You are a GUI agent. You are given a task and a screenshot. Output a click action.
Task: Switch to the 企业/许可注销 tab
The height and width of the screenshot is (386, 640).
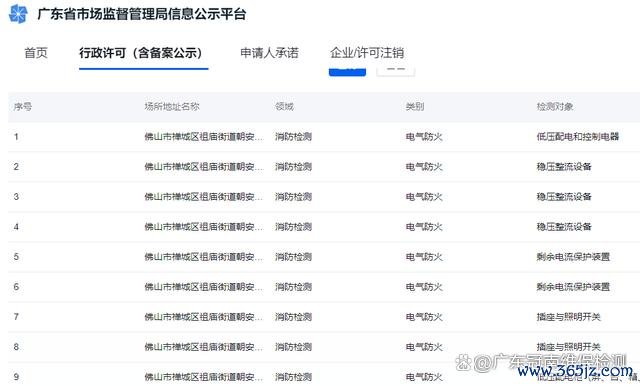click(x=367, y=53)
